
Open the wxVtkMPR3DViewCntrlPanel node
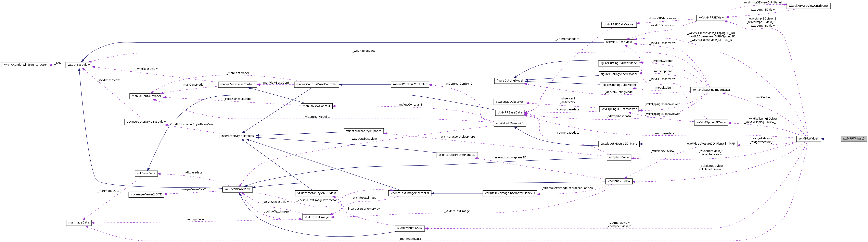pyautogui.click(x=808, y=6)
